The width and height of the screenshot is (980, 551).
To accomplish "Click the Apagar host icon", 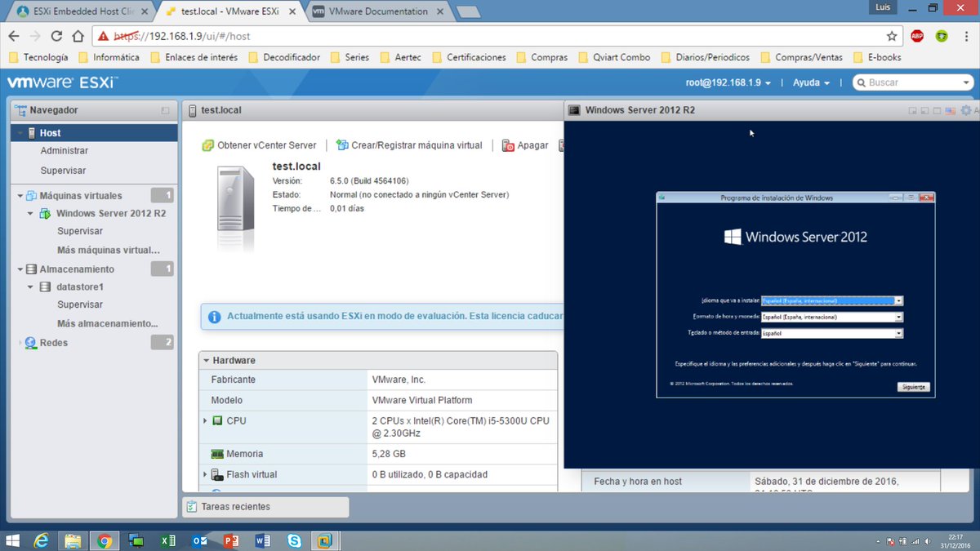I will tap(510, 144).
